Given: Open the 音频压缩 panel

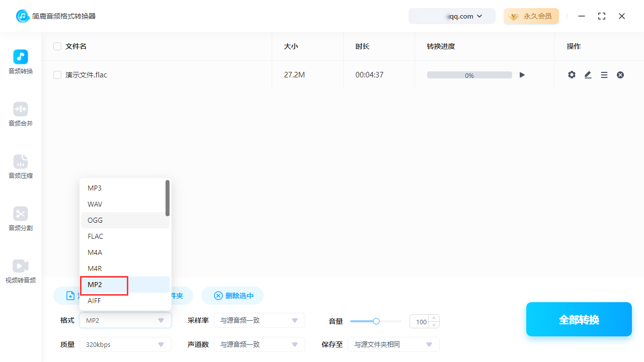Looking at the screenshot, I should (20, 166).
